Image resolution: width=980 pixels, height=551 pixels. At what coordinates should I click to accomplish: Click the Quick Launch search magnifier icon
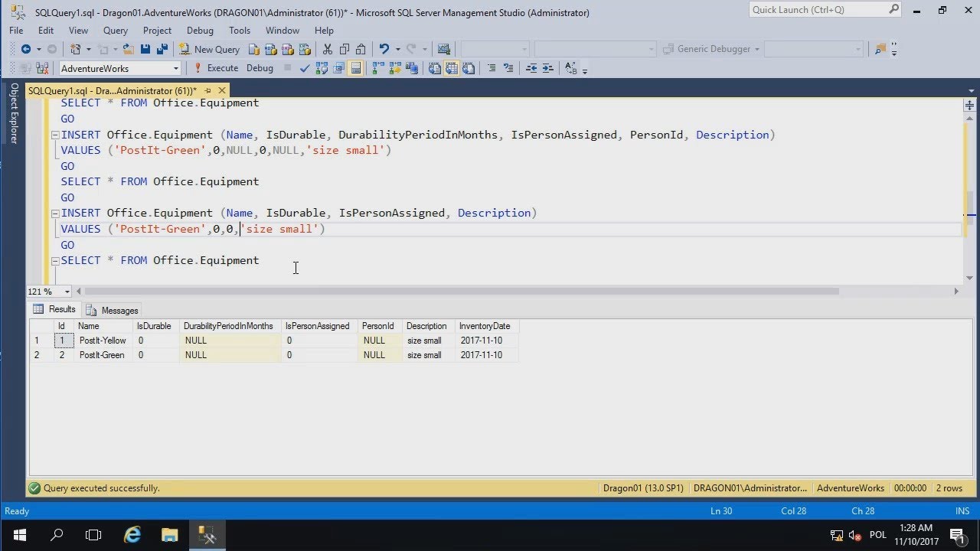[x=893, y=10]
